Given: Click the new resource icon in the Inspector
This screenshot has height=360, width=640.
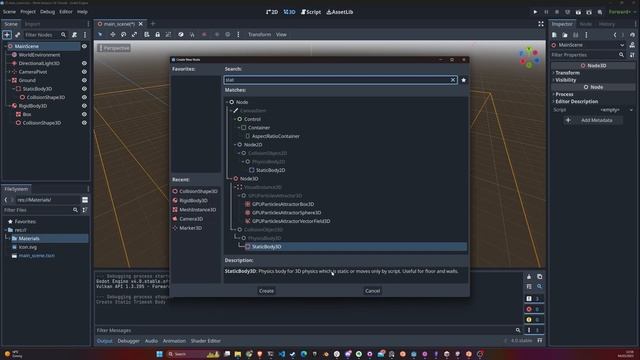Looking at the screenshot, I should click(x=554, y=35).
